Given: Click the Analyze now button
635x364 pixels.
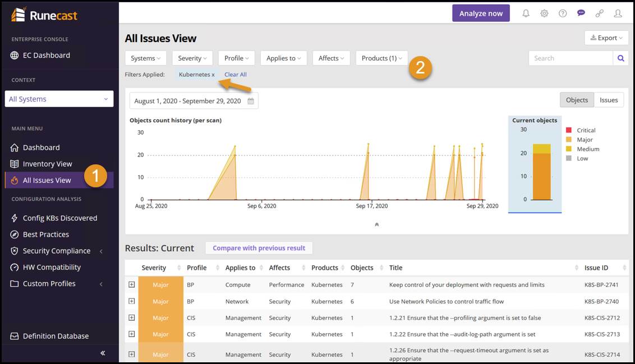Looking at the screenshot, I should tap(481, 13).
